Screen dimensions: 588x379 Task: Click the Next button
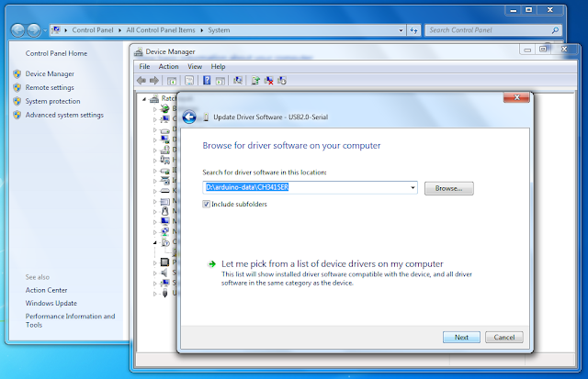click(x=461, y=337)
